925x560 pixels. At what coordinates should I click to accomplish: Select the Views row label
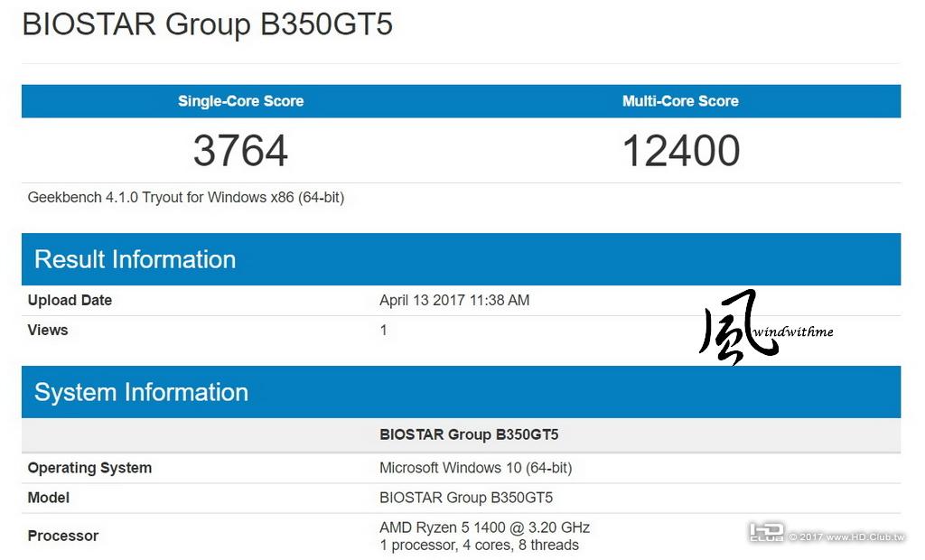coord(48,330)
